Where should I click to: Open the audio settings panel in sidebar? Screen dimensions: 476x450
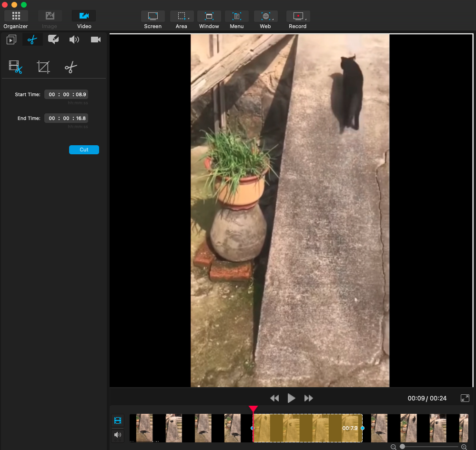pos(74,40)
